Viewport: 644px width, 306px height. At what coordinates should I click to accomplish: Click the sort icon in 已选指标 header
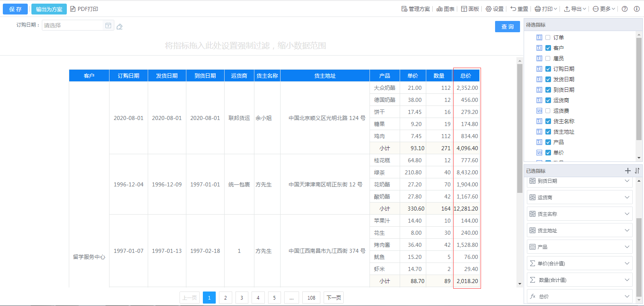coord(637,171)
